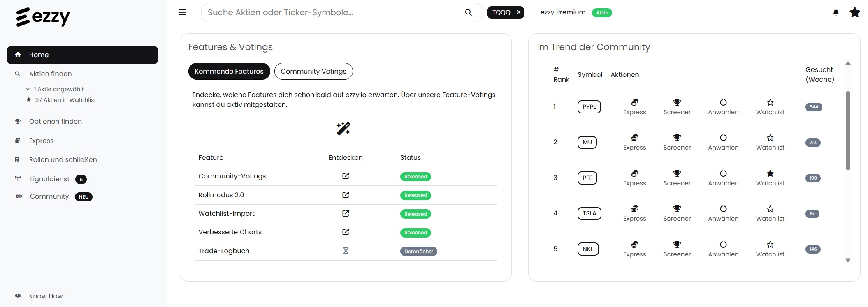Select Kommende Features tab
Screen dimensions: 868x307
pyautogui.click(x=229, y=72)
